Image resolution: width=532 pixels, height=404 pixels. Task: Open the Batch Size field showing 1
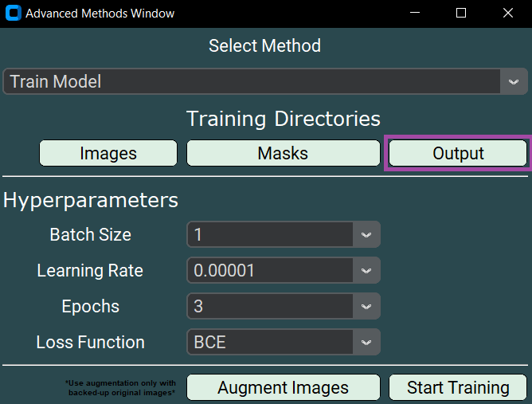271,235
